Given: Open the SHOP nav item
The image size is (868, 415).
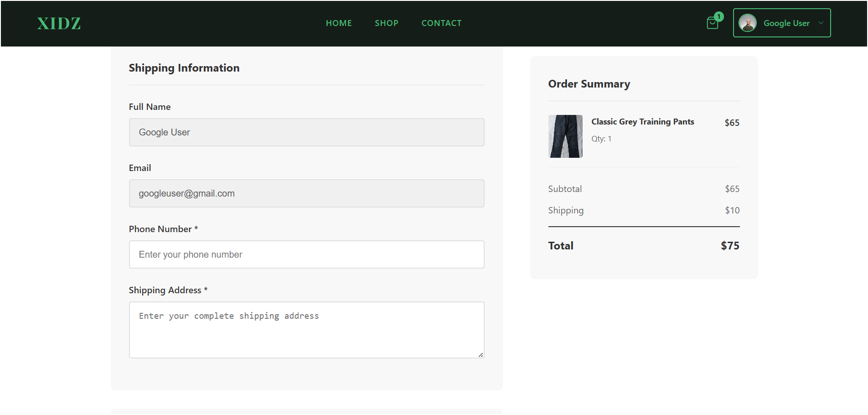Looking at the screenshot, I should (x=387, y=23).
